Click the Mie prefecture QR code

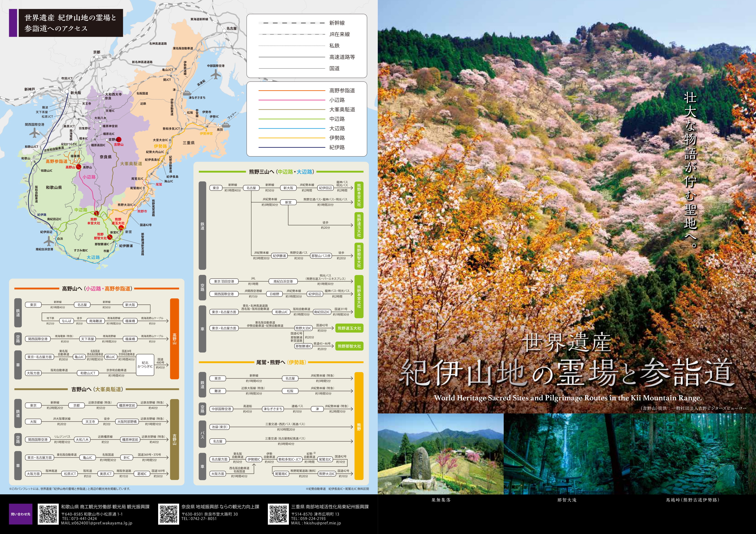278,515
